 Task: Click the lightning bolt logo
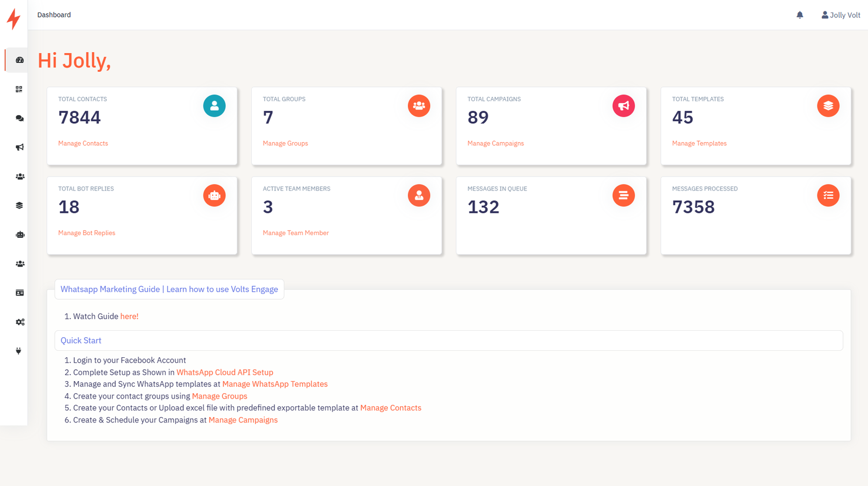(14, 19)
